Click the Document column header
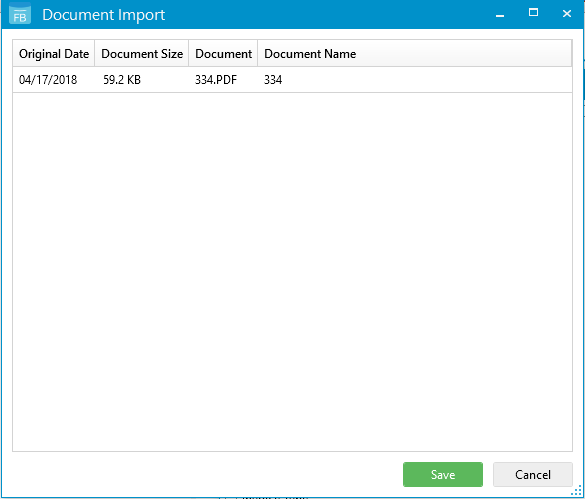The image size is (585, 499). click(x=223, y=54)
